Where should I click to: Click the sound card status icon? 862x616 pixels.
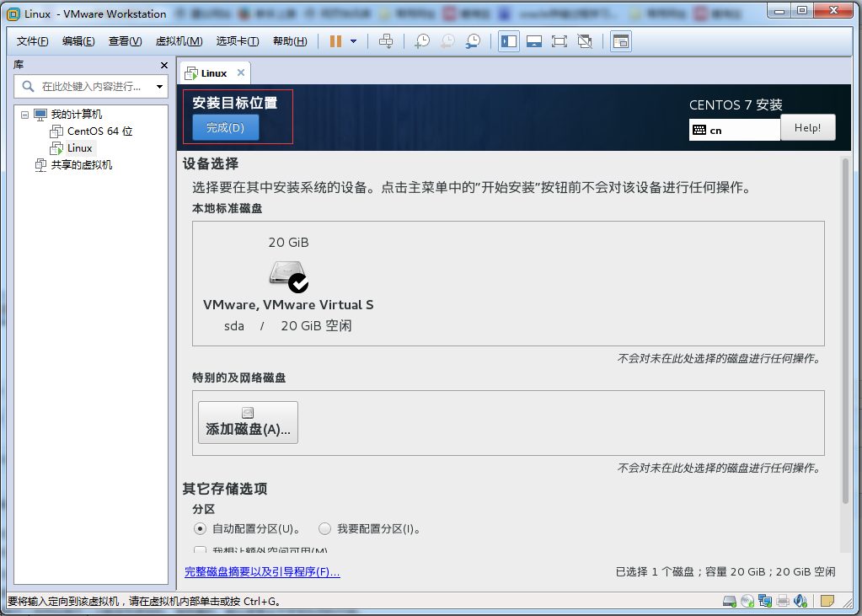click(801, 601)
